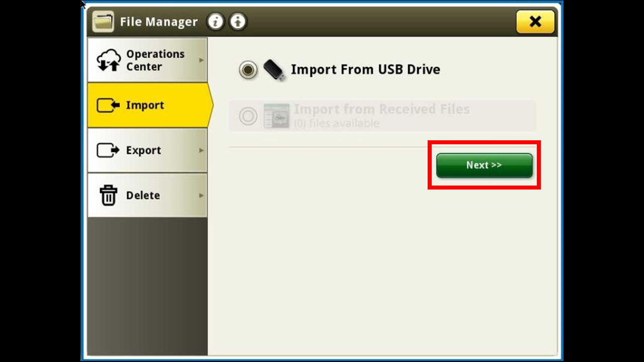Expand the Delete submenu arrow

pos(201,195)
